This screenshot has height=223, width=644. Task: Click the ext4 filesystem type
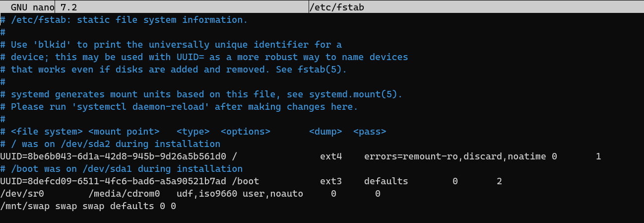[331, 156]
